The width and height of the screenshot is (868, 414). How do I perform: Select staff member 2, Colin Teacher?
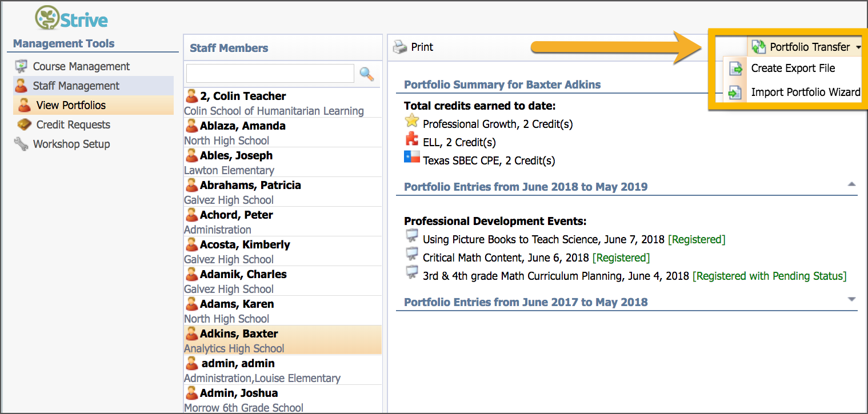coord(283,103)
